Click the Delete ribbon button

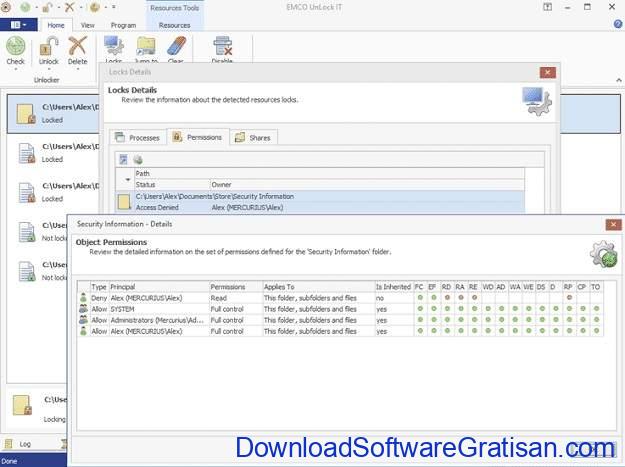click(77, 51)
